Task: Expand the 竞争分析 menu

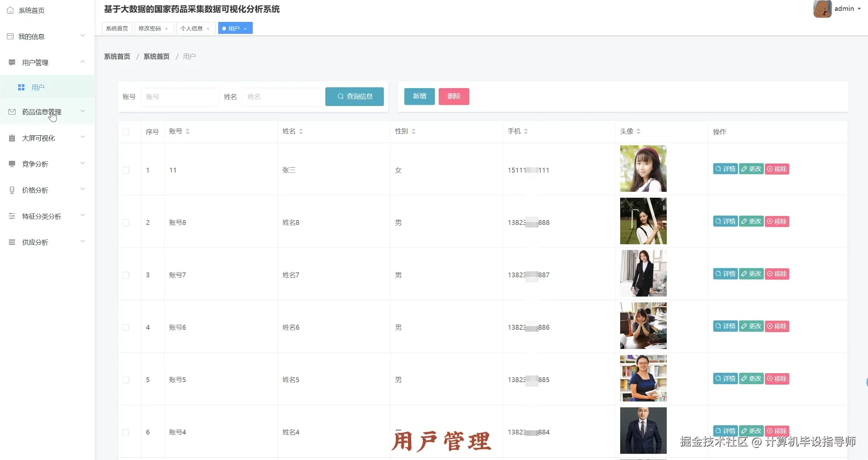Action: 83,163
